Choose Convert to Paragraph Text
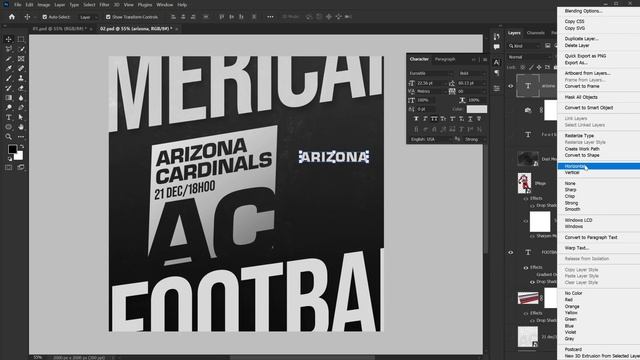 coord(591,237)
